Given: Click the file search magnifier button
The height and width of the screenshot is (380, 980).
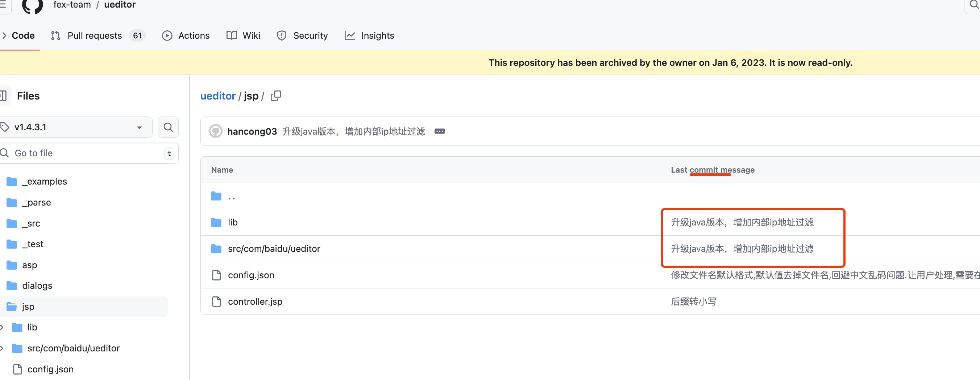Looking at the screenshot, I should tap(168, 127).
